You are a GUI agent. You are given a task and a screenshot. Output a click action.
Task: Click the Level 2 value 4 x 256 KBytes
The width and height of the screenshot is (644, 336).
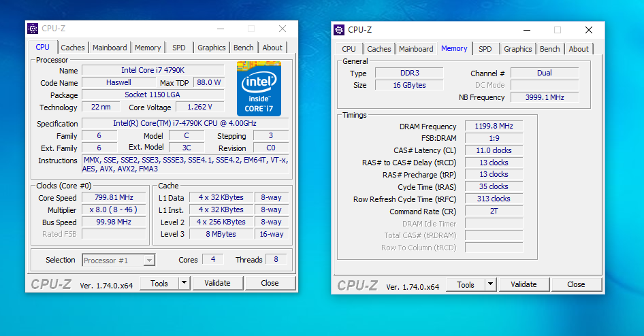[221, 222]
